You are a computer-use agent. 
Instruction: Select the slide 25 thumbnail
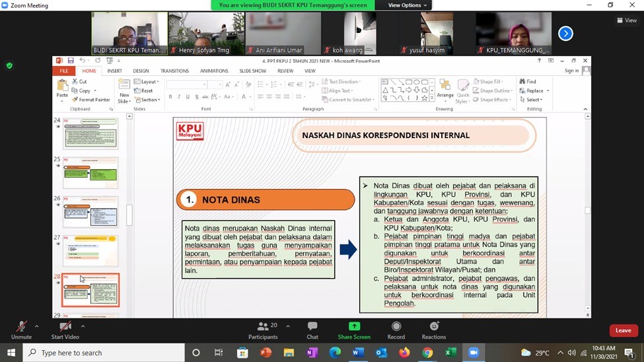point(90,172)
